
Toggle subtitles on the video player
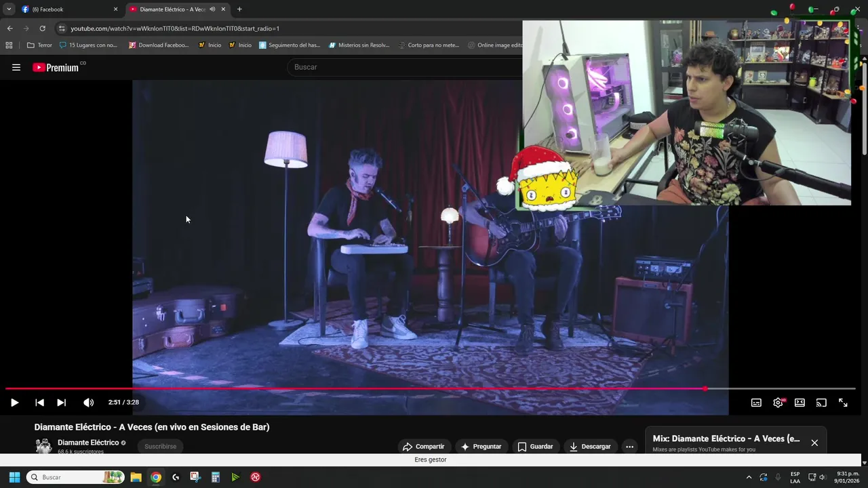756,403
